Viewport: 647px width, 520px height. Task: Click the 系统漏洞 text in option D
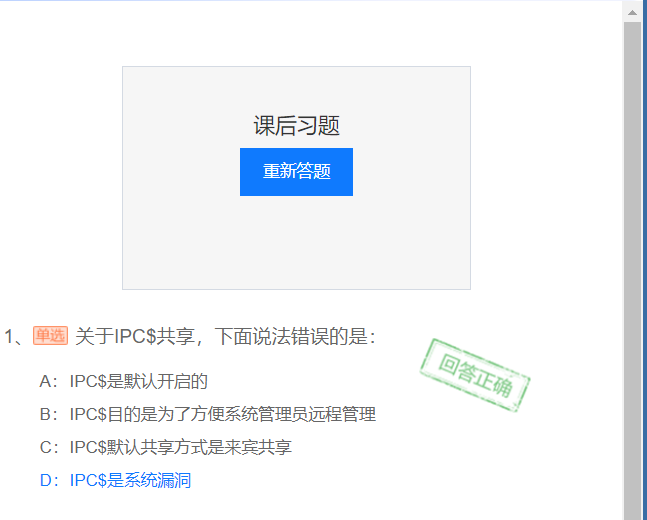coord(158,480)
